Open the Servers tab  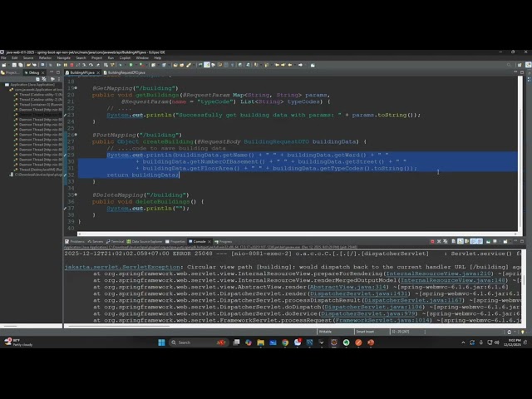click(x=95, y=241)
